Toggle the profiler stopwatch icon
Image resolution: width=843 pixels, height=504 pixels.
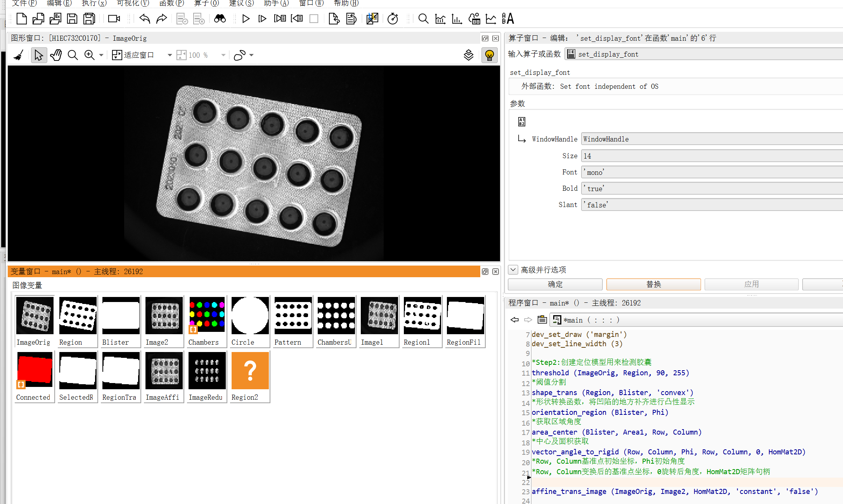coord(393,19)
